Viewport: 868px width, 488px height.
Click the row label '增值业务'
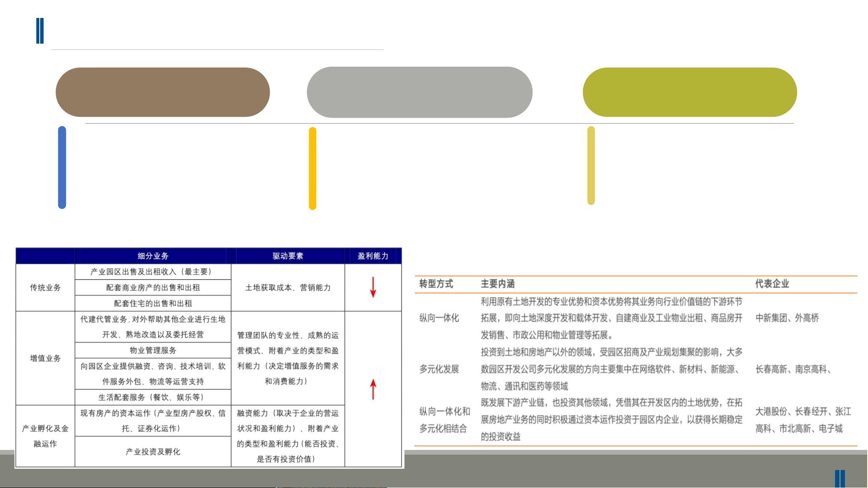pos(45,358)
